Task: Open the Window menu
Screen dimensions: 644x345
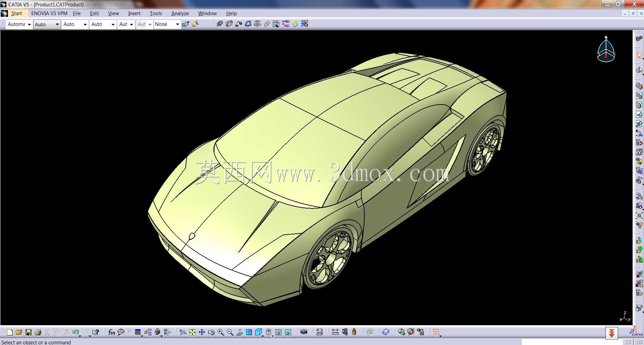Action: [207, 13]
